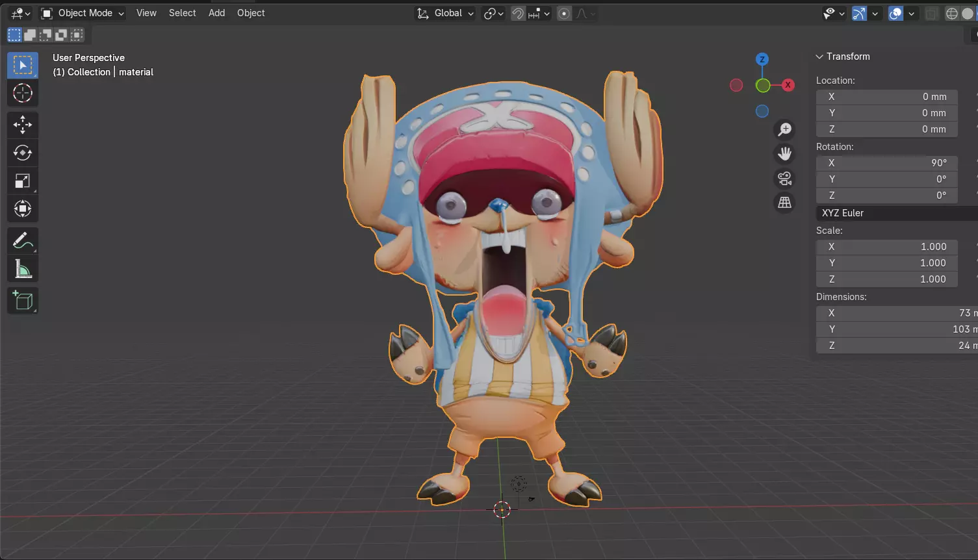Click the Location Y value field
Viewport: 978px width, 560px height.
(887, 113)
